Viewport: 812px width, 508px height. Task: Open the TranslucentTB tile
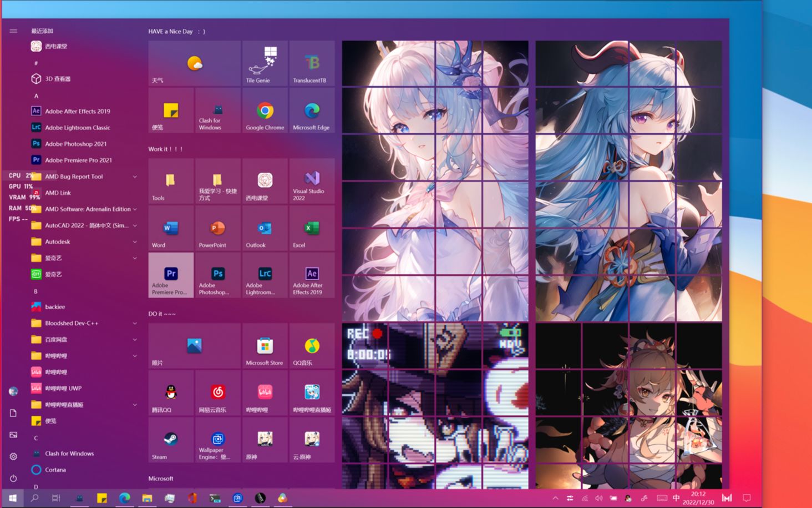[x=312, y=63]
